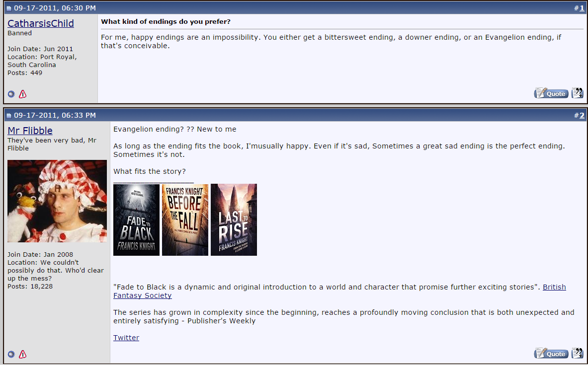The image size is (588, 365).
Task: Click the 'Join Date: Jun 2011' text
Action: 40,49
